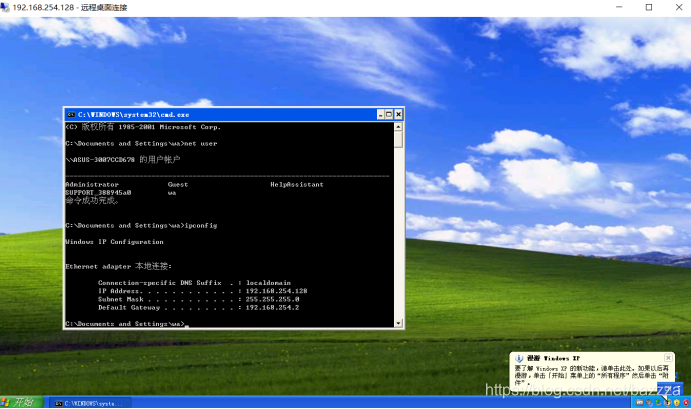Click the 命令成功完成 message line
This screenshot has width=691, height=409.
click(x=92, y=201)
